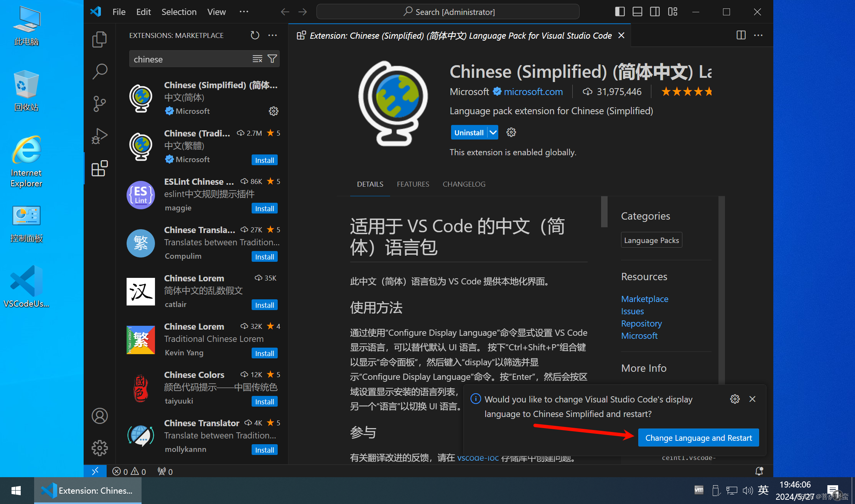
Task: Toggle the secondary side bar button
Action: [x=655, y=12]
